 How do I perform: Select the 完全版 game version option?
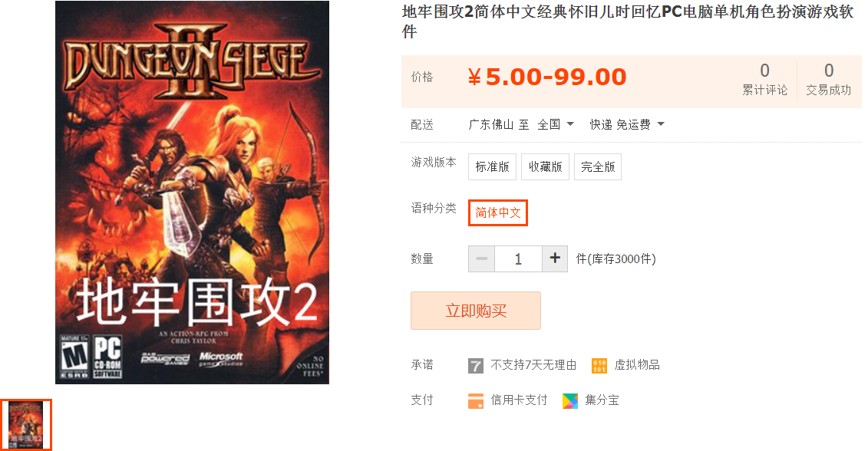coord(598,166)
